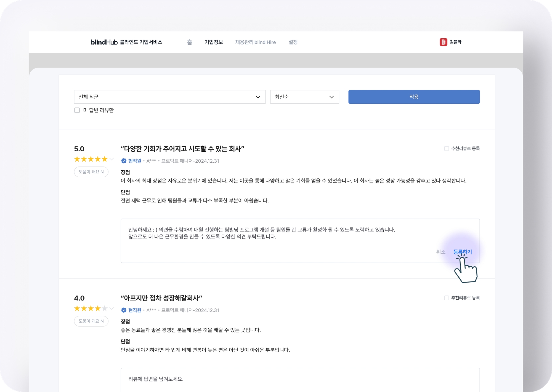
Task: Open the 전체 직군 dropdown
Action: (169, 97)
